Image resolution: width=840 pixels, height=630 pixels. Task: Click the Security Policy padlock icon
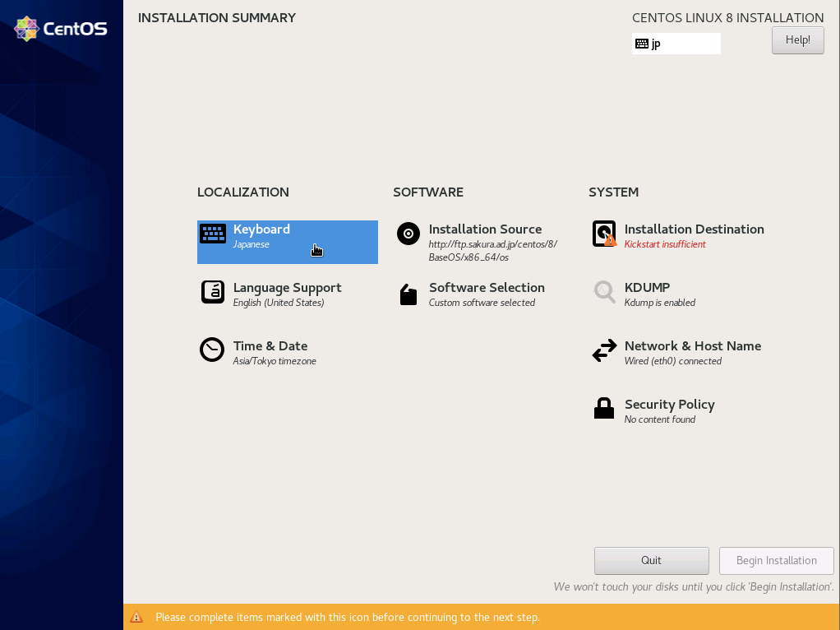(x=604, y=409)
